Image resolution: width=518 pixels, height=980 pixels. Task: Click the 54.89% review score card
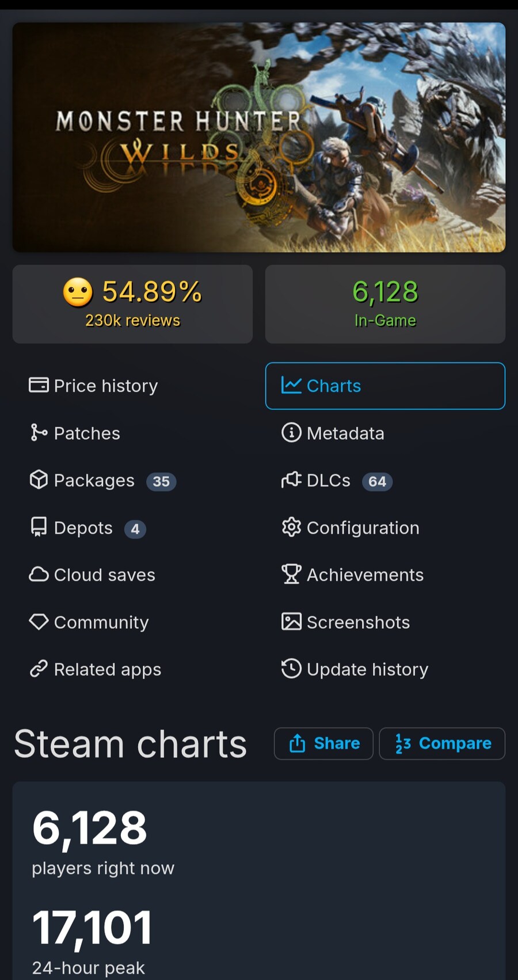tap(132, 304)
